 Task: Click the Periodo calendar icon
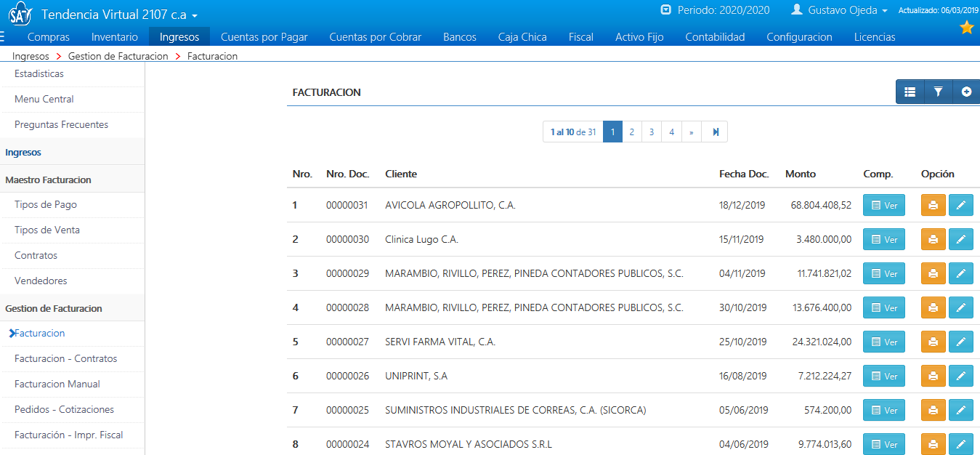tap(666, 10)
